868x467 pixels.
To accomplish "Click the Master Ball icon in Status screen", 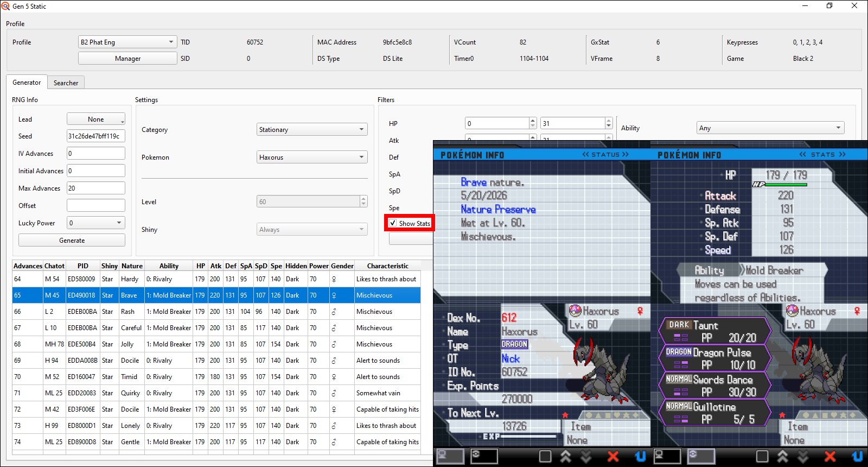I will point(575,311).
